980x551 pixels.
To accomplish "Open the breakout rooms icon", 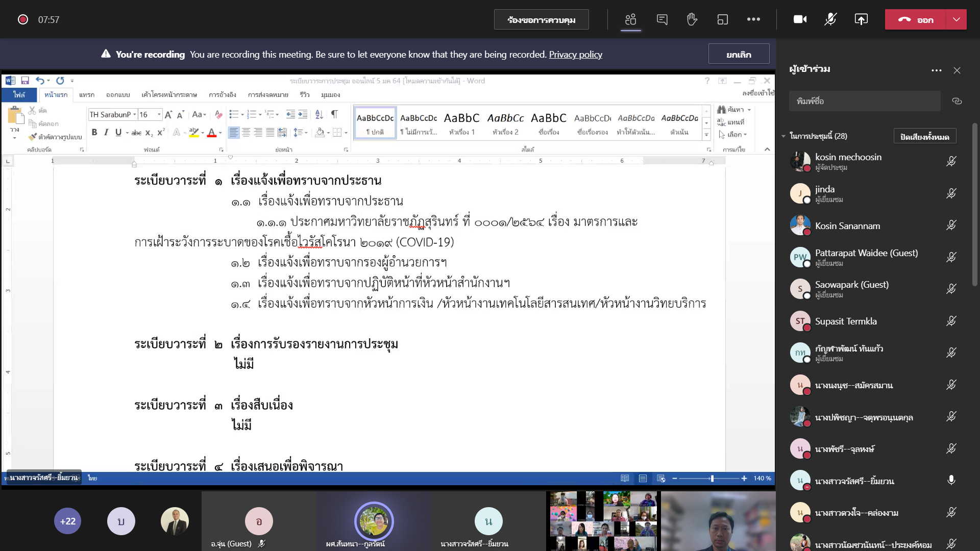I will tap(723, 19).
